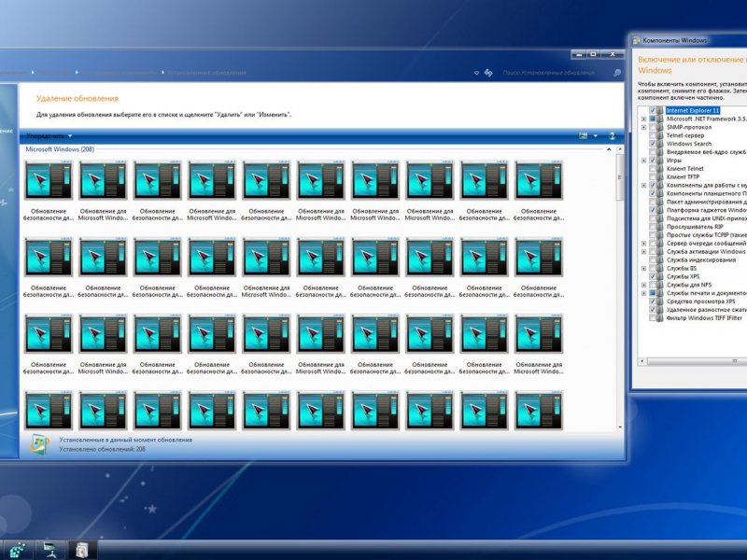The image size is (747, 560).
Task: Click the folder icon beside Средство просмотра XPS
Action: pos(660,301)
